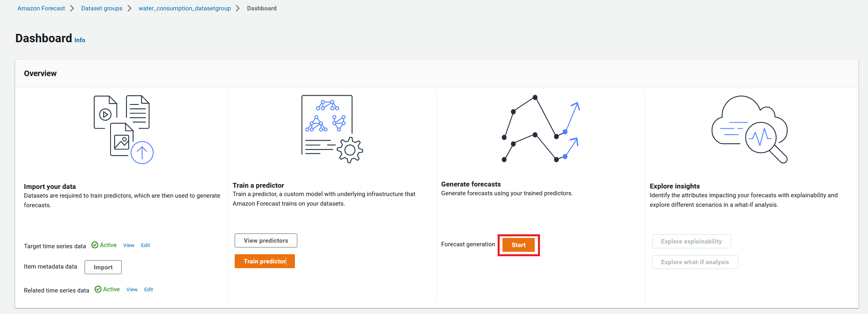Go to Dataset groups breadcrumb
Screen dimensions: 868x314
102,8
